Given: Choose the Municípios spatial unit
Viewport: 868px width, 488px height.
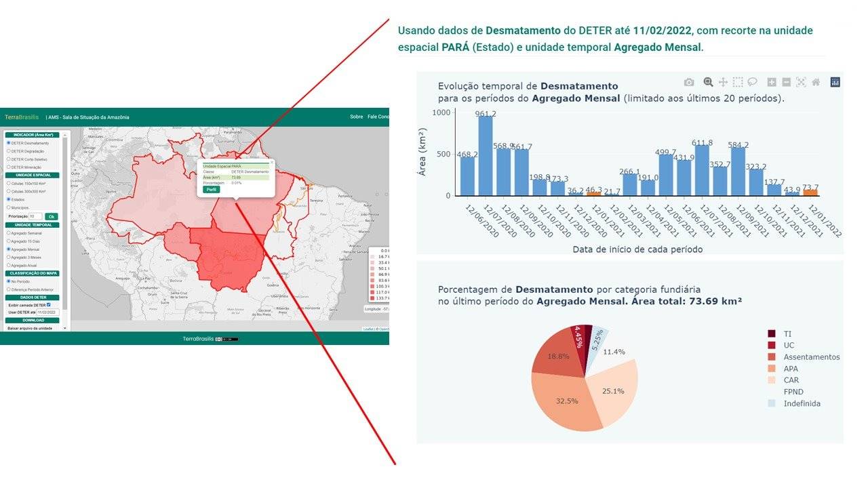Looking at the screenshot, I should pos(9,207).
